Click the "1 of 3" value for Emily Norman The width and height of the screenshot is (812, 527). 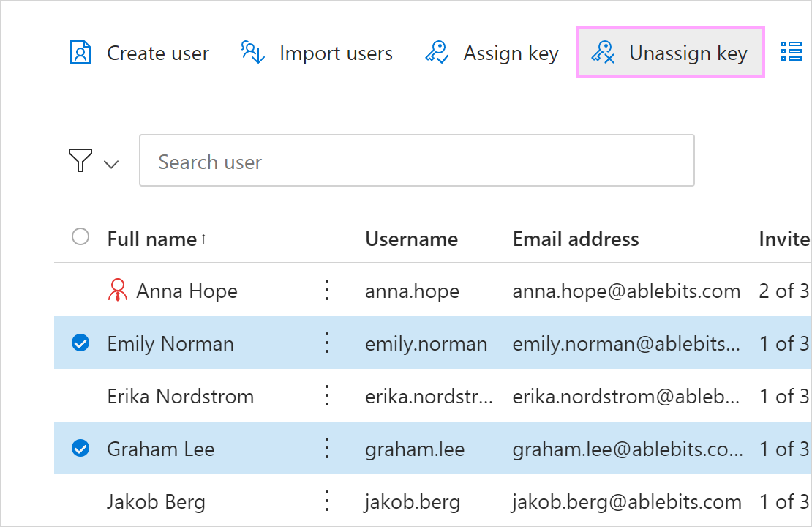pos(783,344)
